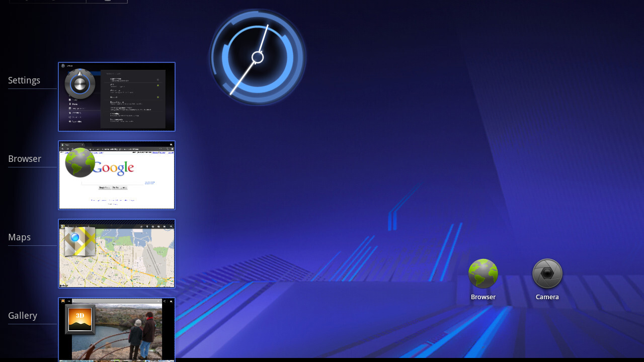Tap the Settings dial icon in recent apps

[80, 84]
